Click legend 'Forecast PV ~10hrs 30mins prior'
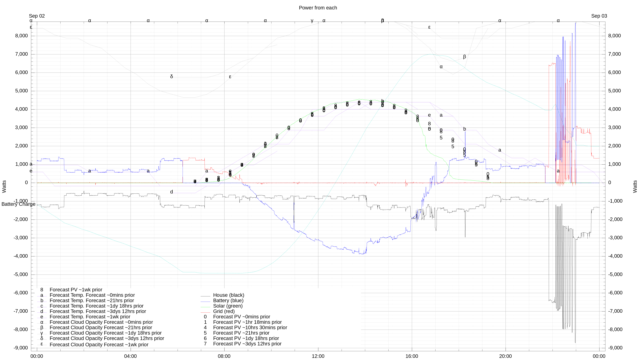This screenshot has width=644, height=362. 250,328
